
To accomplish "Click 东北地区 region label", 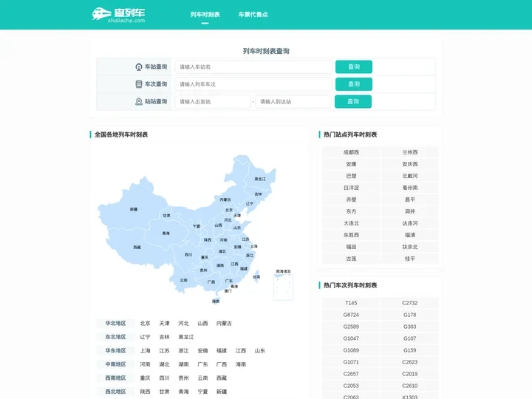I will 116,337.
